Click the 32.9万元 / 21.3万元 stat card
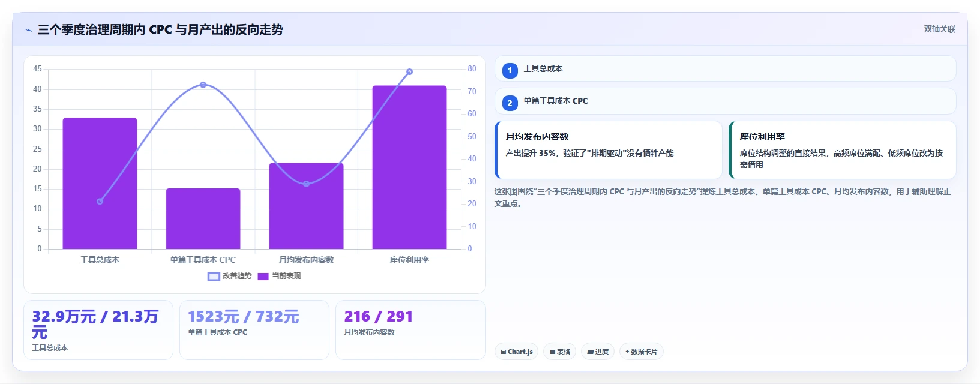 coord(98,330)
